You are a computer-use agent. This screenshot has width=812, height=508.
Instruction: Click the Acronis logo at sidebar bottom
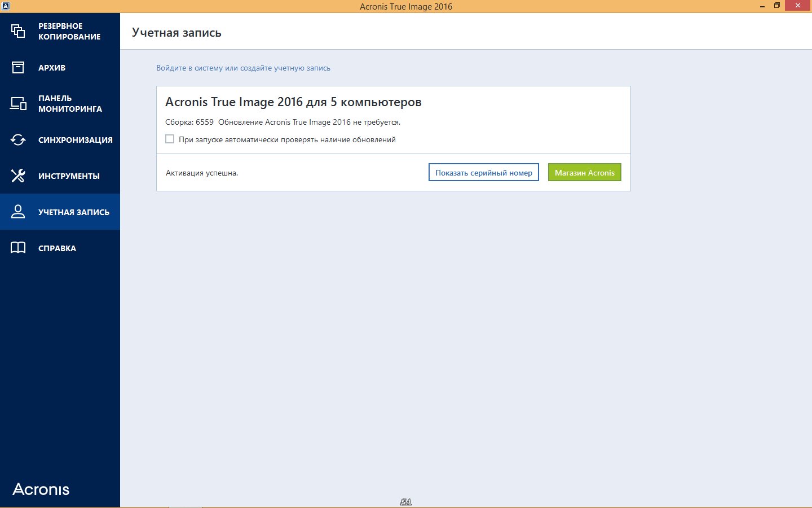pos(41,489)
